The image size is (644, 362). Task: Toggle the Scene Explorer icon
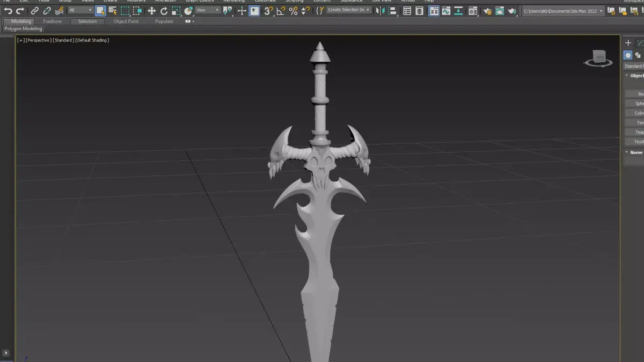pyautogui.click(x=407, y=11)
